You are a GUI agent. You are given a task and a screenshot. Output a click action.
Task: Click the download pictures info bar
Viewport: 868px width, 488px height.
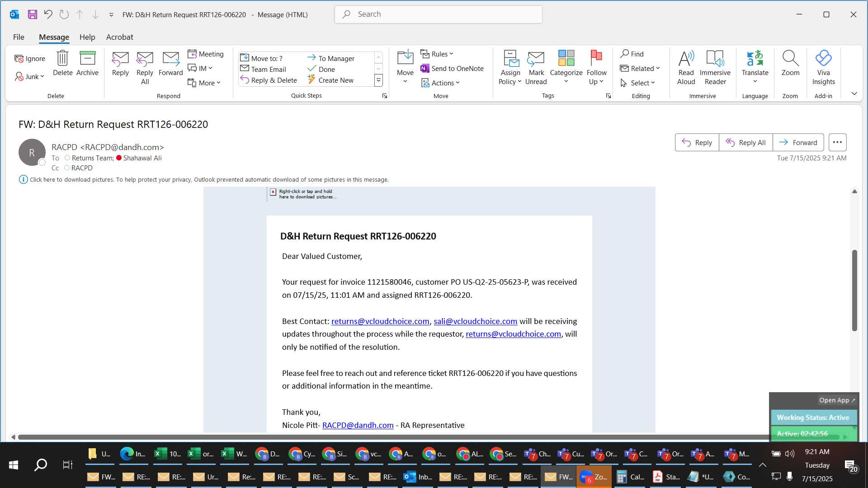[x=204, y=179]
